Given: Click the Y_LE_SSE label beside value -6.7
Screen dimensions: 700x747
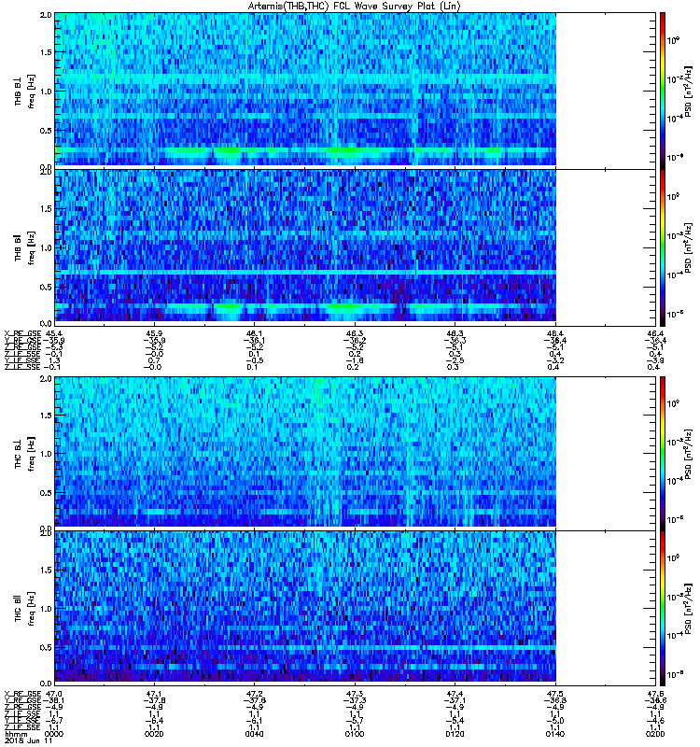Looking at the screenshot, I should click(22, 721).
